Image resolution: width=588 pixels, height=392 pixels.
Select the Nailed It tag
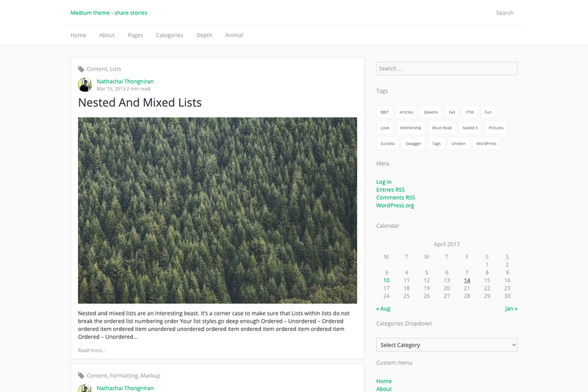pyautogui.click(x=470, y=128)
